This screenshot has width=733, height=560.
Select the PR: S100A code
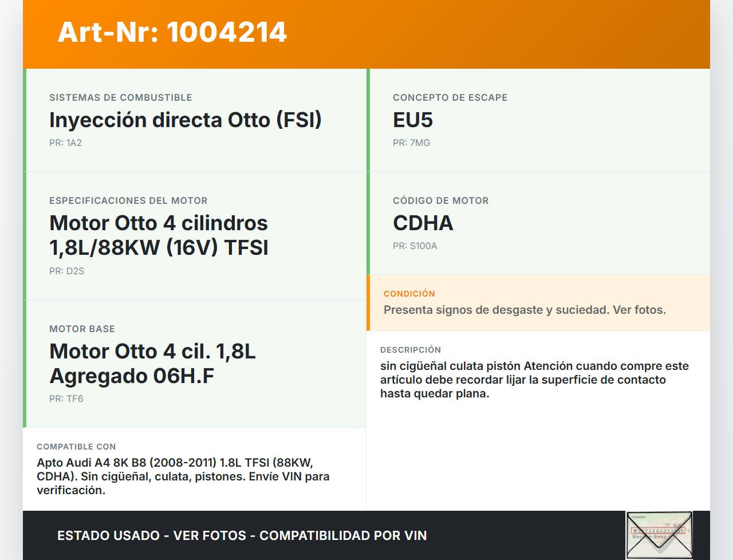pyautogui.click(x=414, y=246)
